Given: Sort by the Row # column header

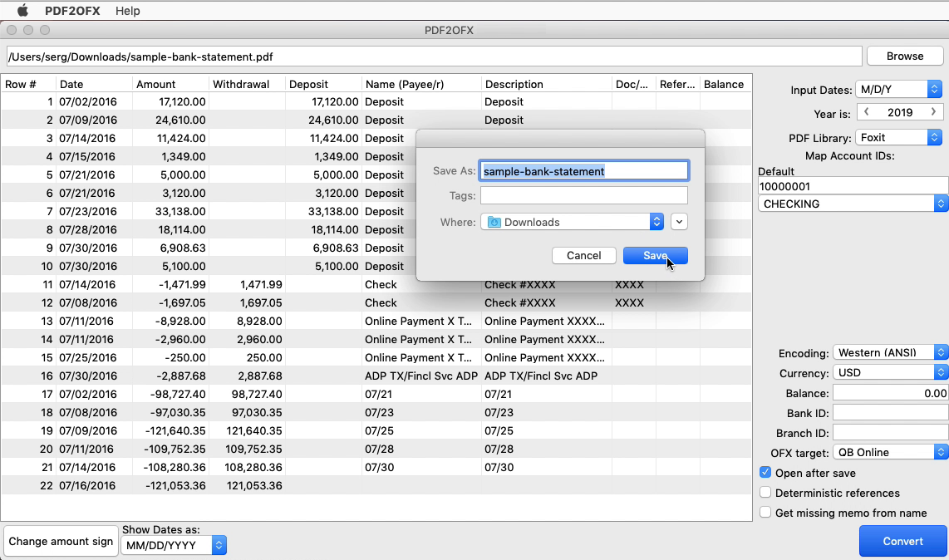Looking at the screenshot, I should point(28,84).
